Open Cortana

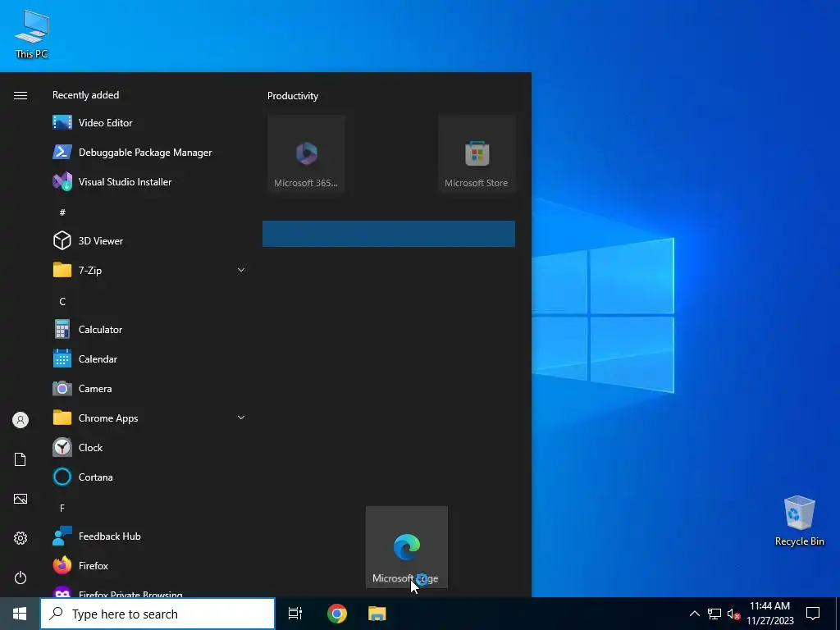(149, 477)
